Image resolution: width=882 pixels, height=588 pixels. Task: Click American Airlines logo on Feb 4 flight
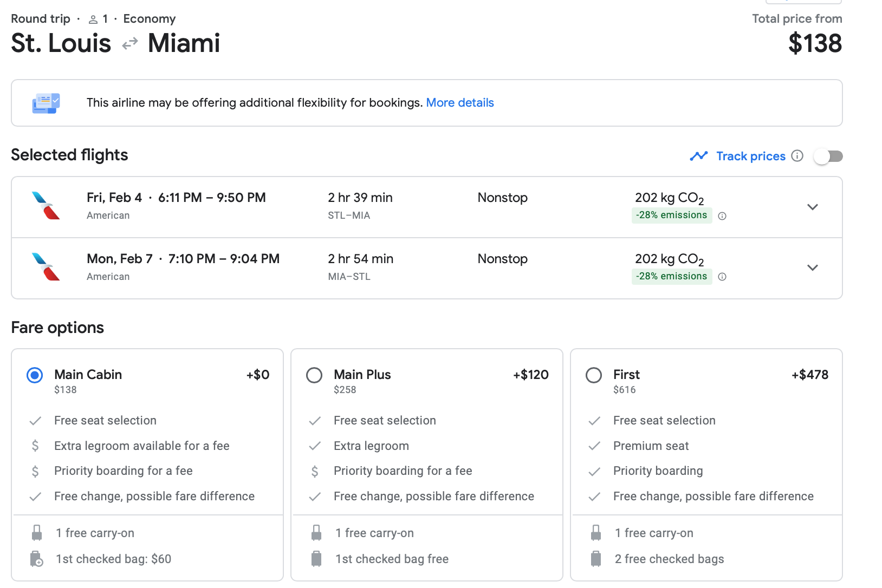tap(46, 206)
